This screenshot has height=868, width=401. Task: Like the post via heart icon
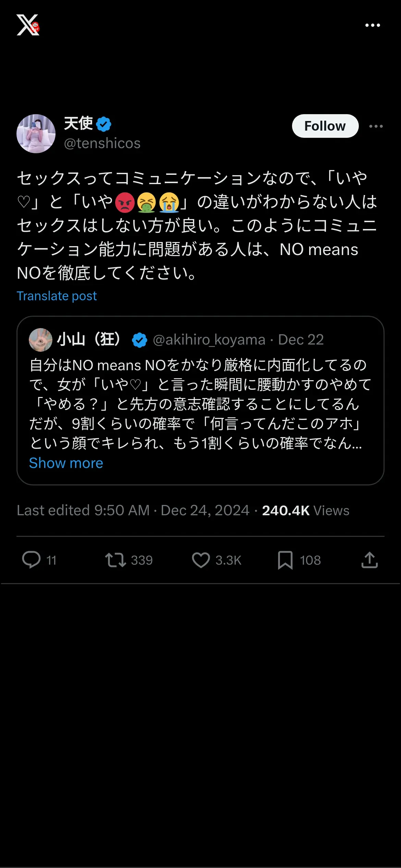tap(201, 560)
